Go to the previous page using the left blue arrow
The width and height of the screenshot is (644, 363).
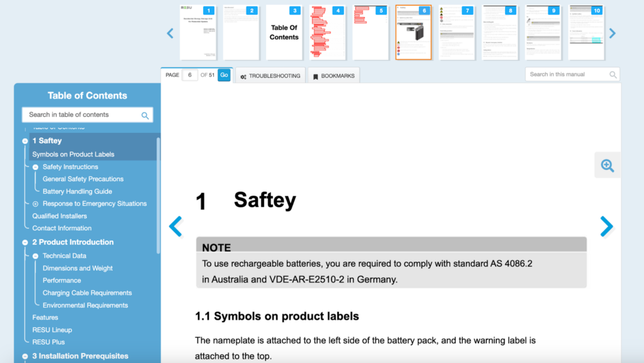pos(175,226)
